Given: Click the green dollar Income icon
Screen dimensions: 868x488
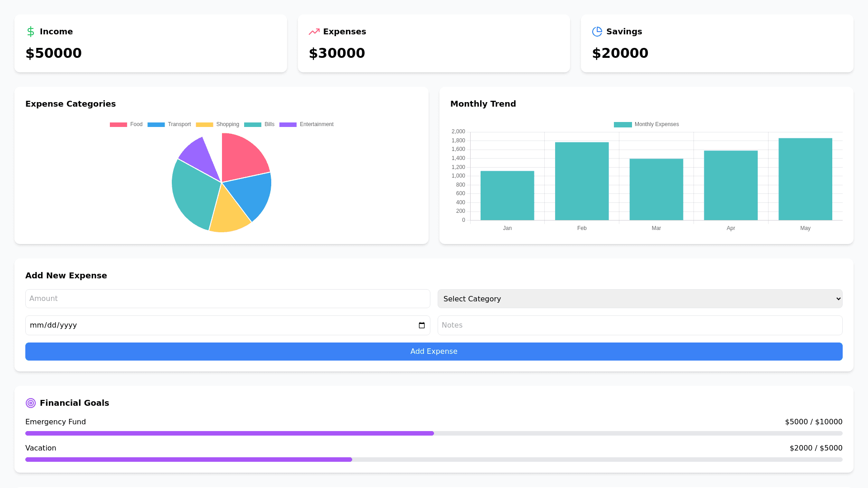Looking at the screenshot, I should [x=31, y=32].
